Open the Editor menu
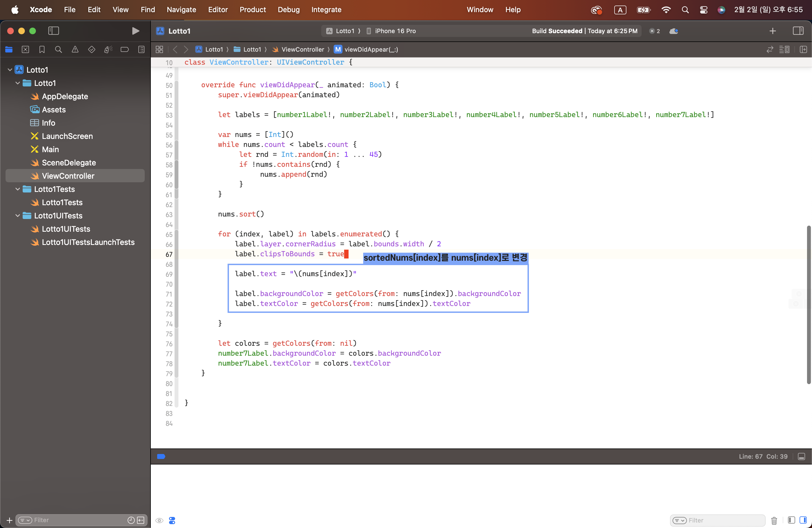 tap(218, 10)
